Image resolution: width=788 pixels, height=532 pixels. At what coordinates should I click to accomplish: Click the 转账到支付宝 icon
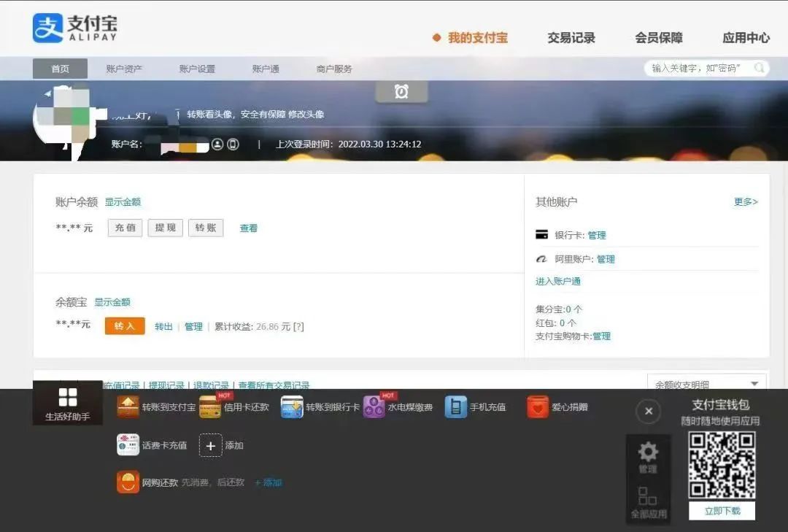[x=128, y=406]
